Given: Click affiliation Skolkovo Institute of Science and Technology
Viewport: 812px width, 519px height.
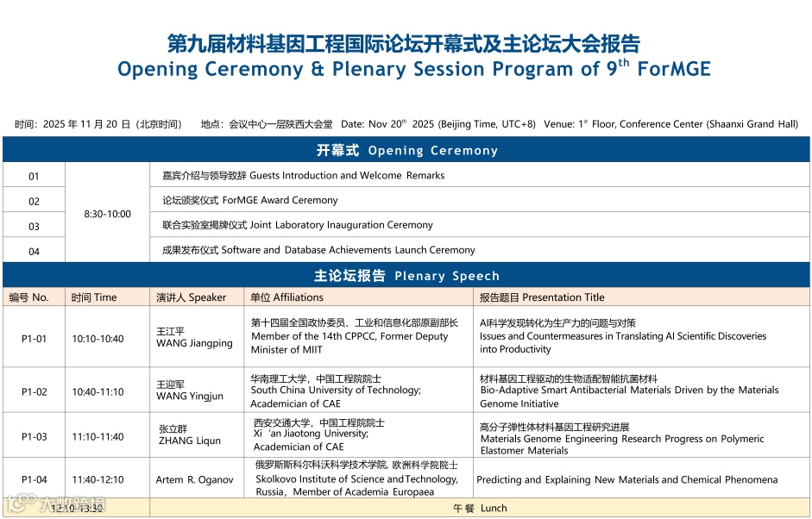Looking at the screenshot, I should click(x=356, y=479).
